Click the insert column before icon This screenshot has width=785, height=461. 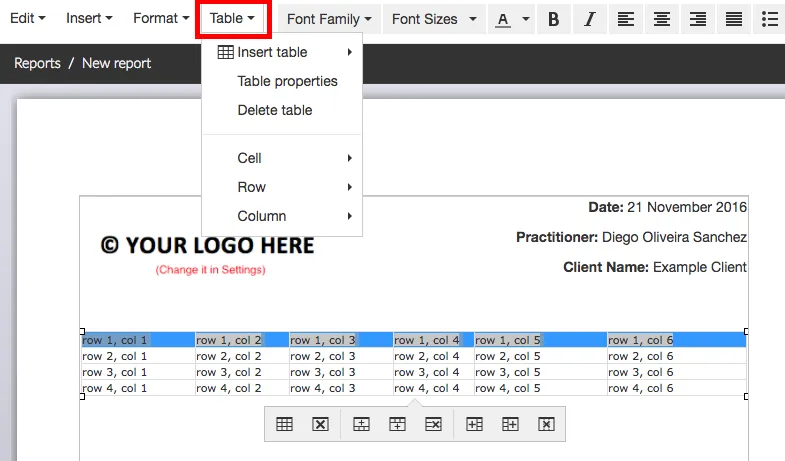[x=475, y=424]
